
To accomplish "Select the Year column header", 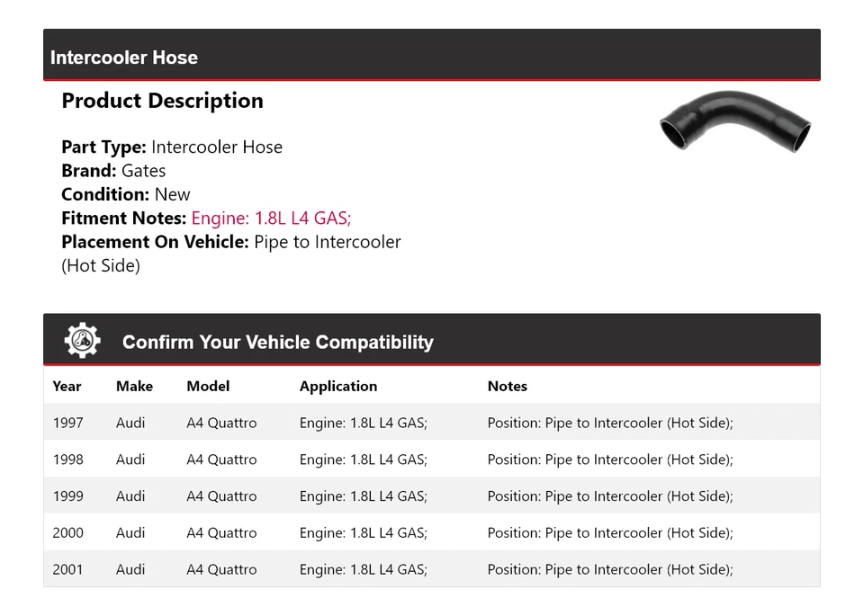I will (67, 386).
